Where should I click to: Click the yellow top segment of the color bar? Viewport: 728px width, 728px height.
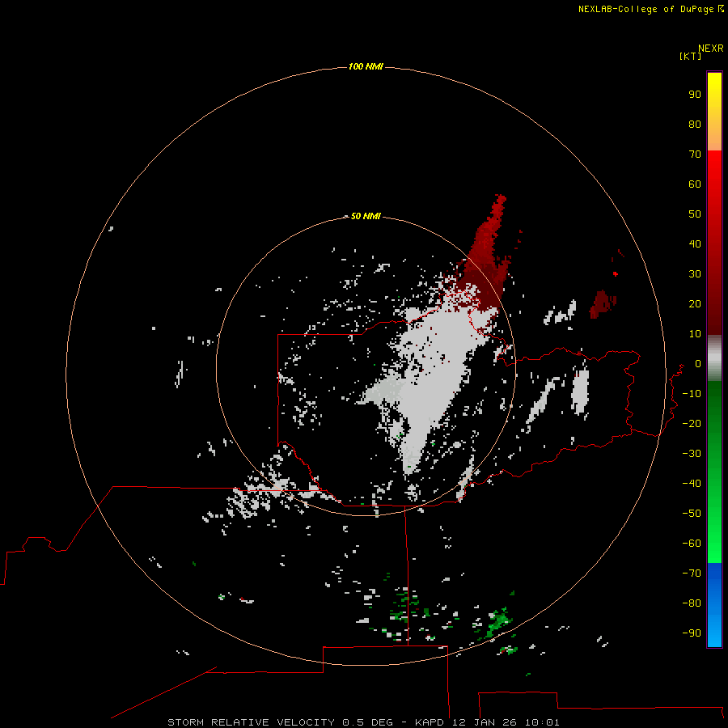(x=714, y=112)
